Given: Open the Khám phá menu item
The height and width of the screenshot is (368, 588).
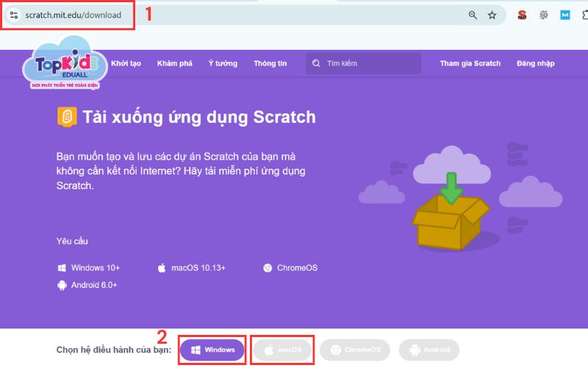Looking at the screenshot, I should [175, 63].
